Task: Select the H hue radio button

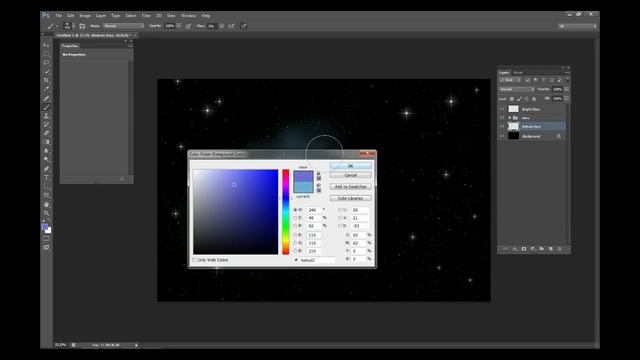Action: [x=296, y=210]
